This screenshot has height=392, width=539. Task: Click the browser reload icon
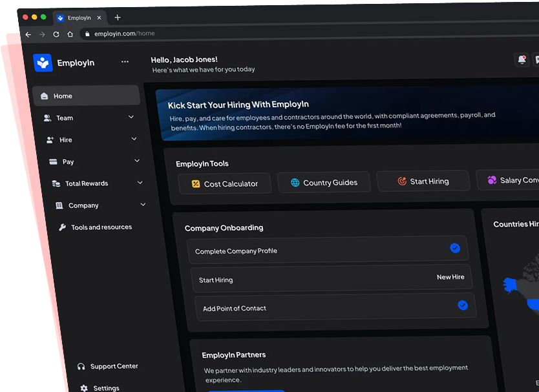tap(56, 34)
